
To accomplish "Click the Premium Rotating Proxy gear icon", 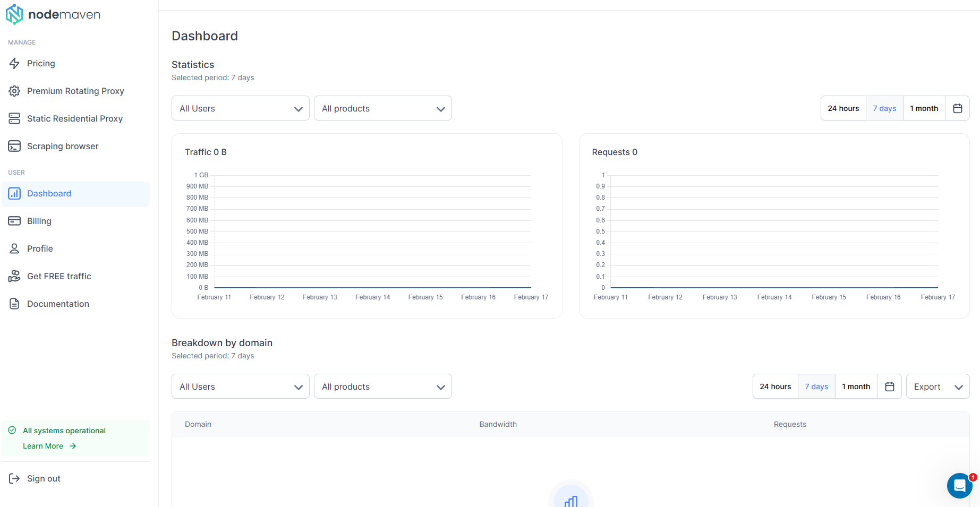I will pyautogui.click(x=14, y=91).
